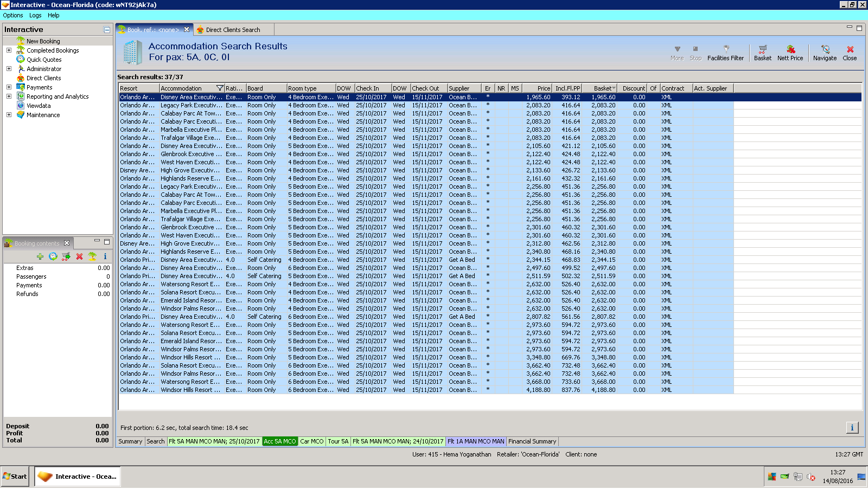Expand the Completed Bookings tree node
This screenshot has height=502, width=868.
(x=9, y=50)
